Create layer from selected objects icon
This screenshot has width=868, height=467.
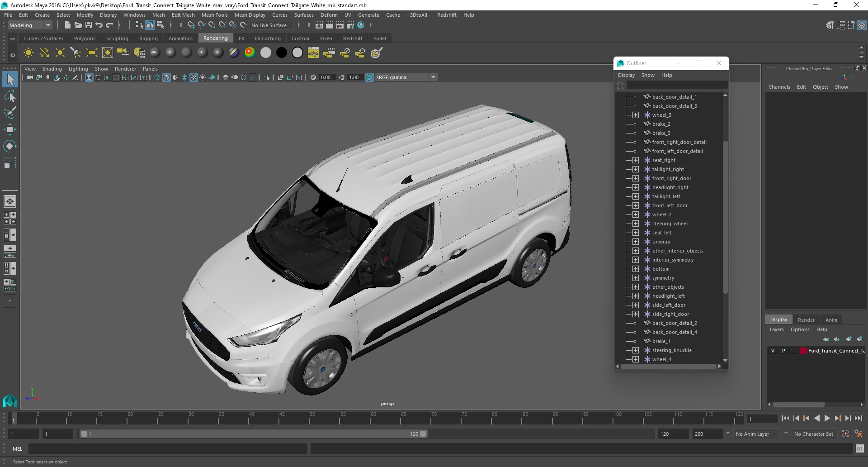pos(859,339)
